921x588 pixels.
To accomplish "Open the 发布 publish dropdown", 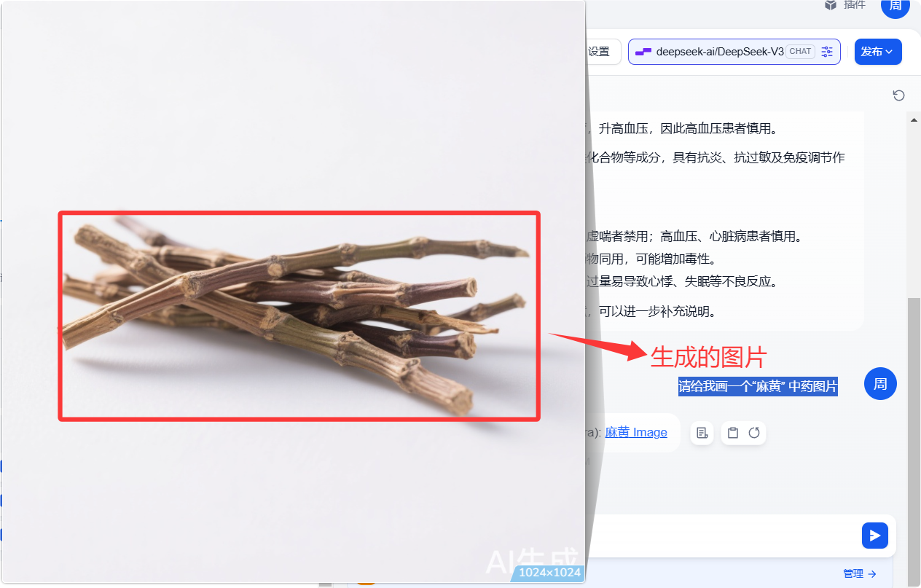I will tap(877, 51).
